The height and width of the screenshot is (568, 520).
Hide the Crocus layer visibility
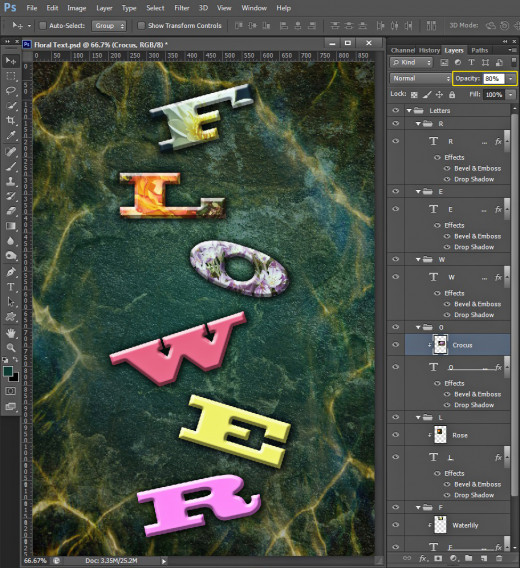(395, 344)
